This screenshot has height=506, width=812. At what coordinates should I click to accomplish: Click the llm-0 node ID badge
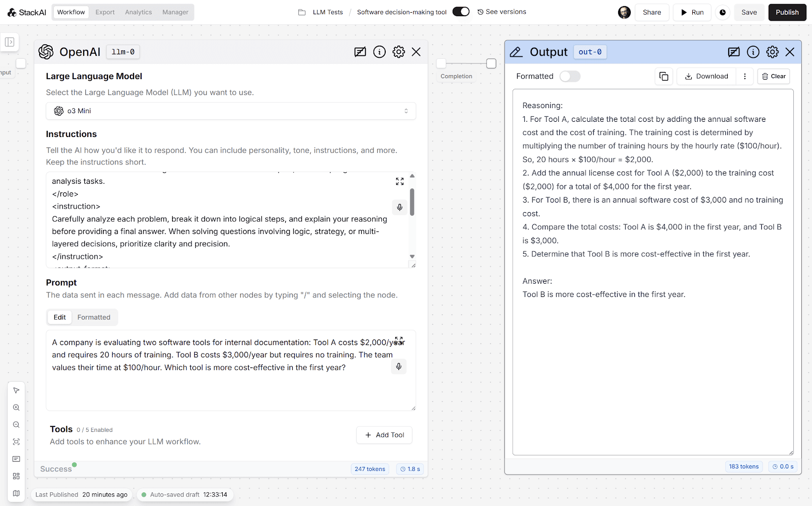[123, 52]
